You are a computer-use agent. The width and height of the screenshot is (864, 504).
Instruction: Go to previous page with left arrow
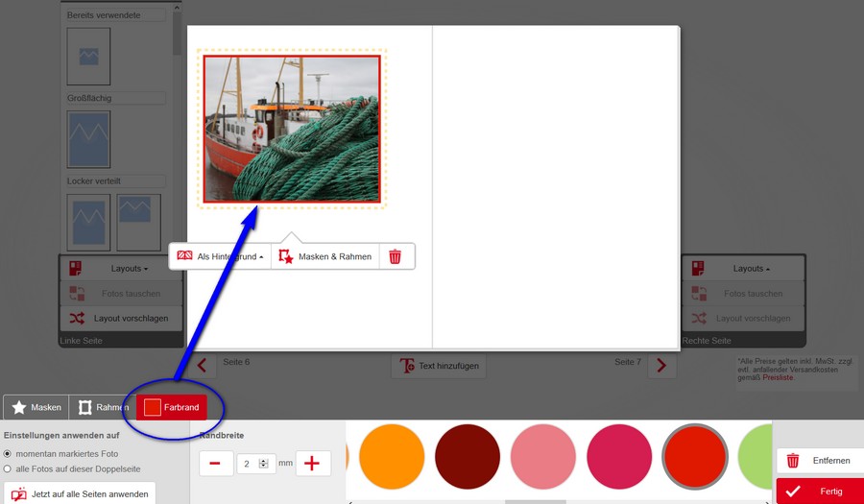202,365
